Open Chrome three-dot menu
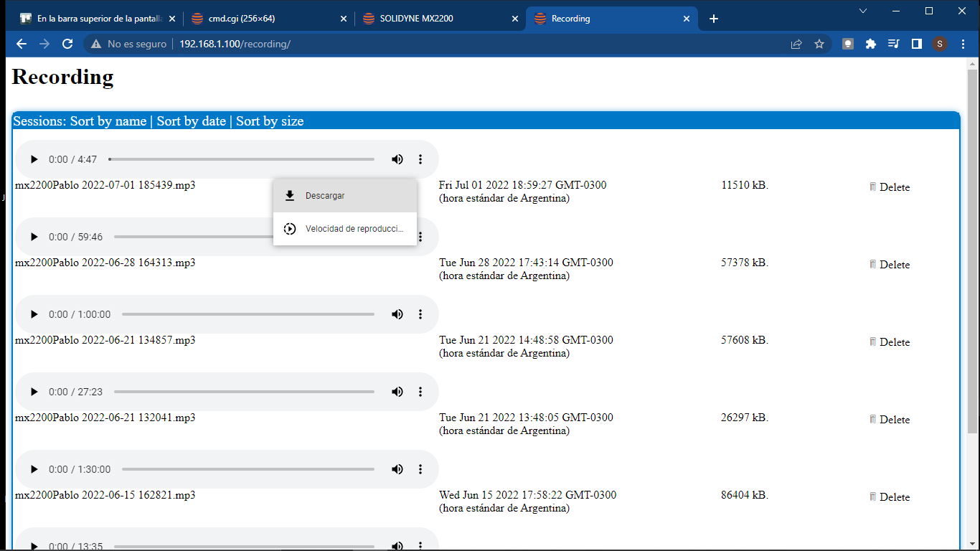The image size is (980, 551). pos(963,44)
